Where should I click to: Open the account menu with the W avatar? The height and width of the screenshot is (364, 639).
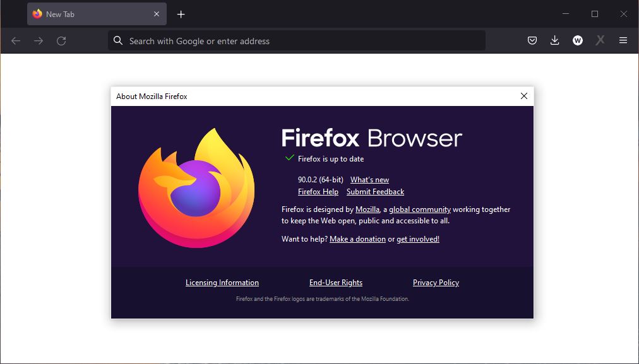(577, 40)
